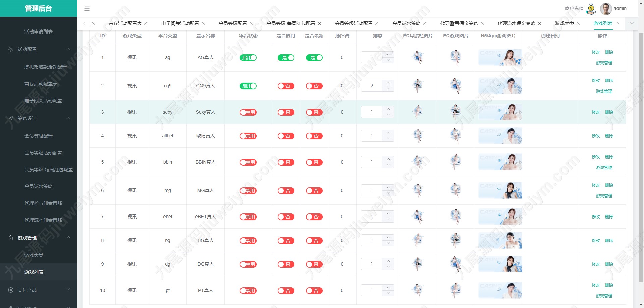Click 删除 for the bbin row
644x308 pixels.
[x=609, y=157]
